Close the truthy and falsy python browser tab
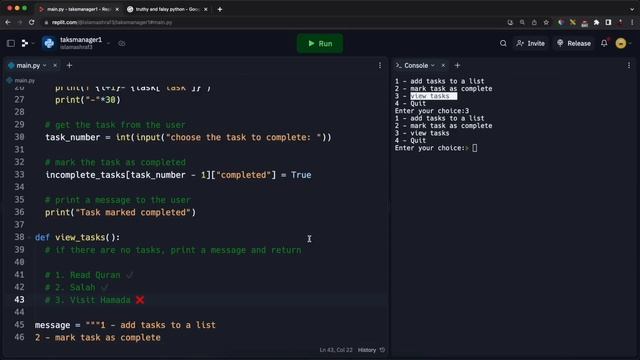 point(206,9)
